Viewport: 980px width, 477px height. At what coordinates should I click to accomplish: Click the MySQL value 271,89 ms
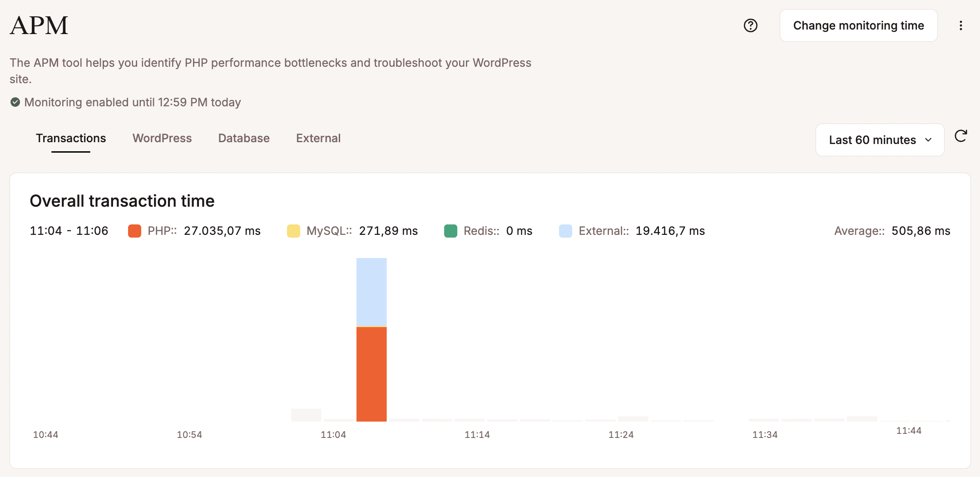point(388,231)
